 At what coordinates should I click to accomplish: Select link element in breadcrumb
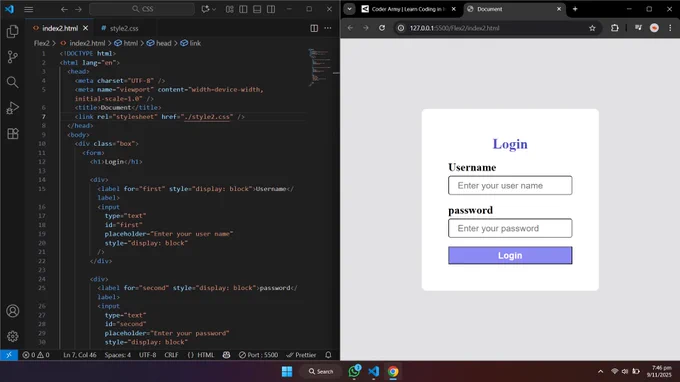click(x=191, y=43)
